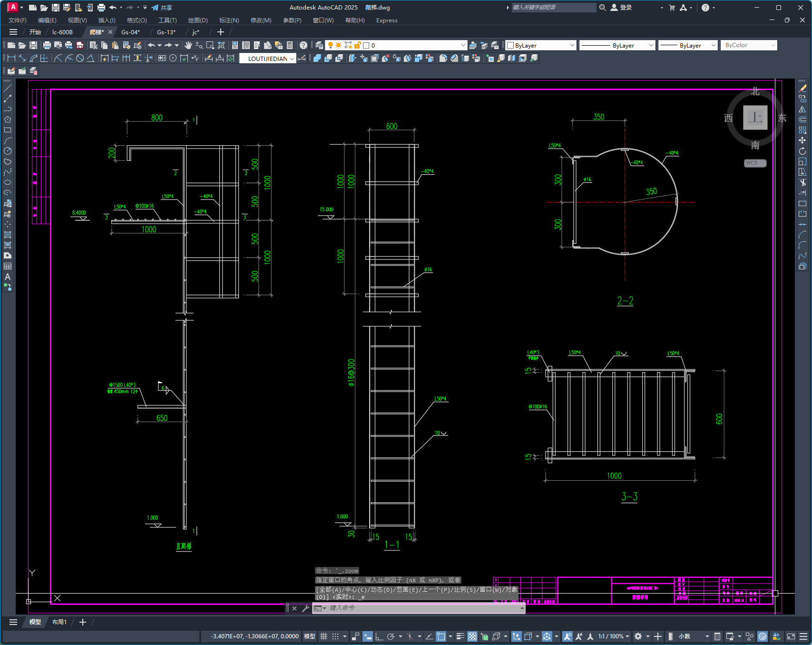Close the 爬梯* drawing tab
The image size is (812, 645).
(x=110, y=32)
